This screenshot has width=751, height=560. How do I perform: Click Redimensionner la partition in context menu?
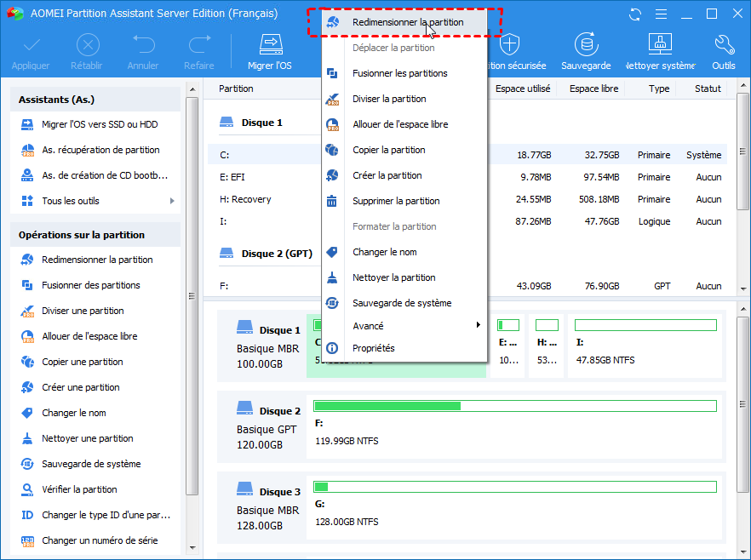point(404,22)
